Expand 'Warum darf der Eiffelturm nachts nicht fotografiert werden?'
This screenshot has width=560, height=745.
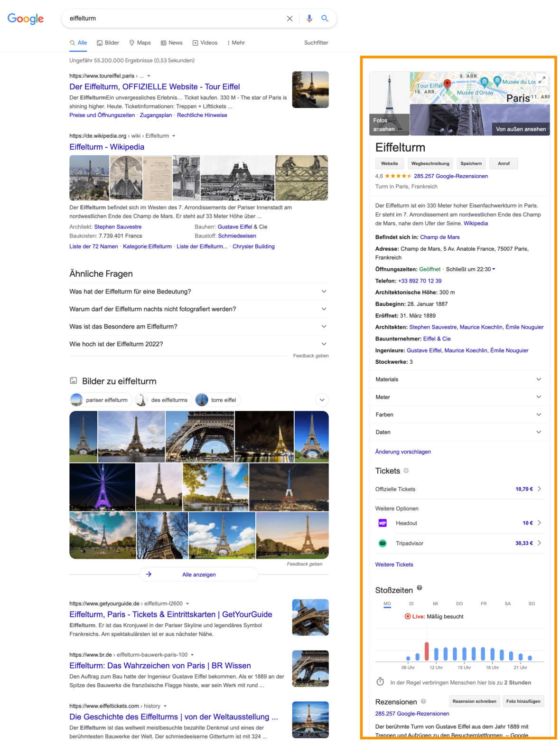pos(199,309)
